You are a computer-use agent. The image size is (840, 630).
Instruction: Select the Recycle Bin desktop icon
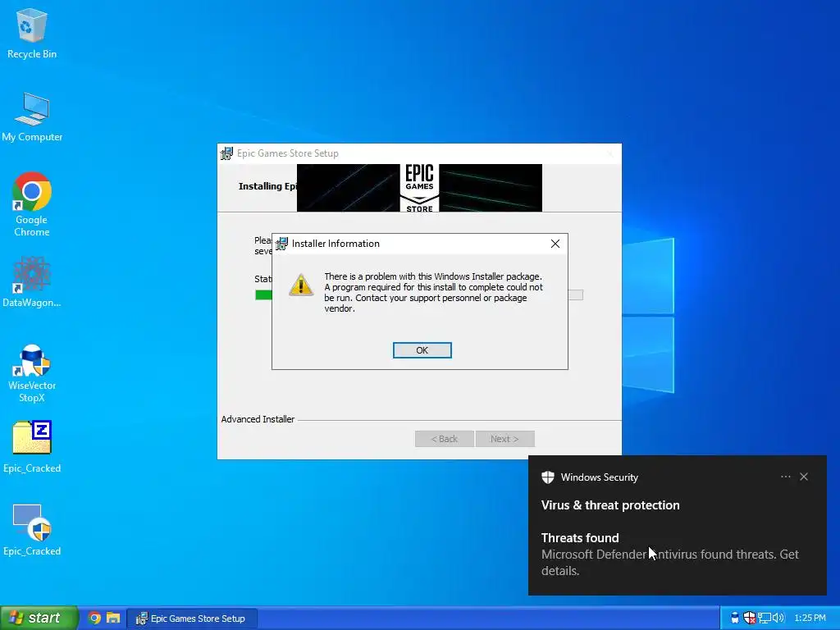coord(32,33)
